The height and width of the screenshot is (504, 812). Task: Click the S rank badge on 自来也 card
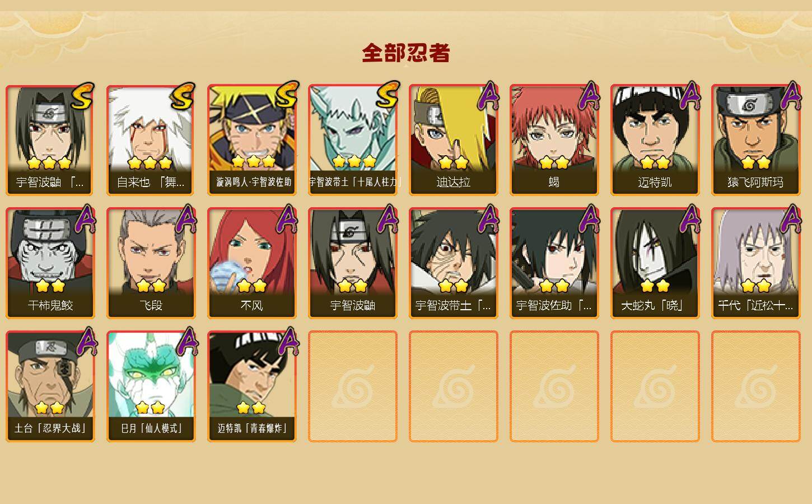point(183,96)
